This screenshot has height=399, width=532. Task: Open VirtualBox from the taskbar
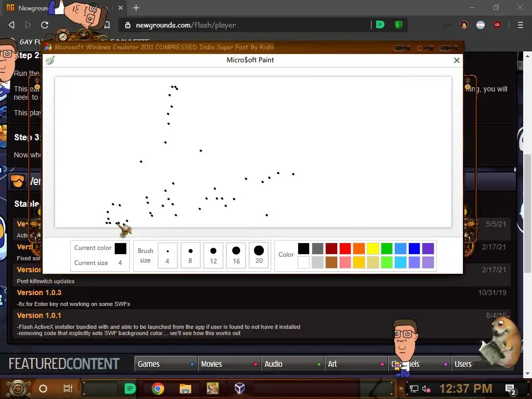click(x=240, y=389)
